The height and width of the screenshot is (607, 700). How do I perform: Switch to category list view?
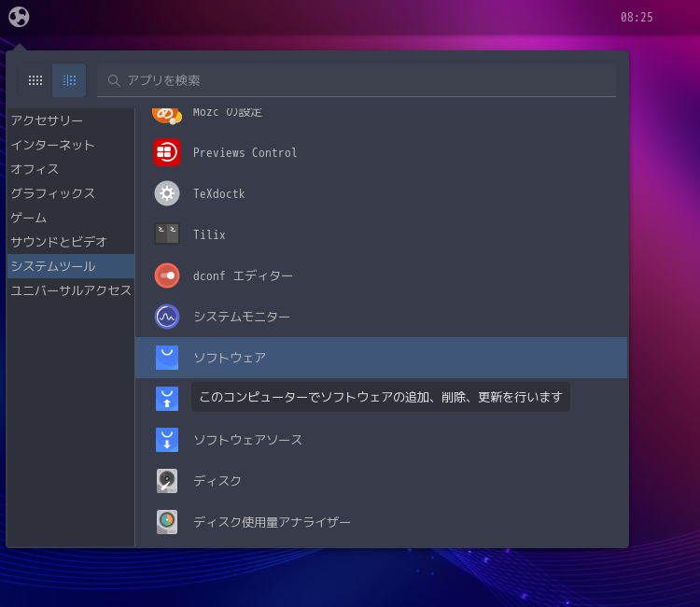click(69, 80)
